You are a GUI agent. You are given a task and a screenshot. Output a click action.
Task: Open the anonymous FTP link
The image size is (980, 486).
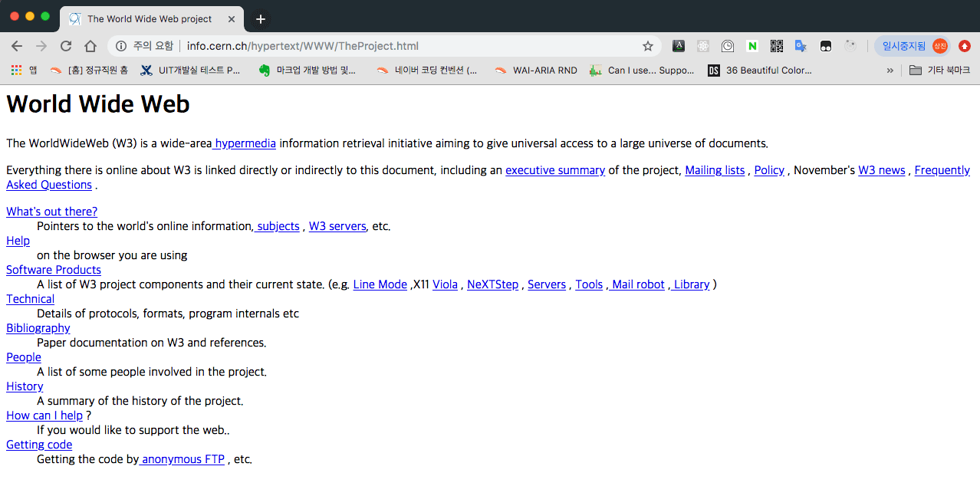[x=182, y=459]
